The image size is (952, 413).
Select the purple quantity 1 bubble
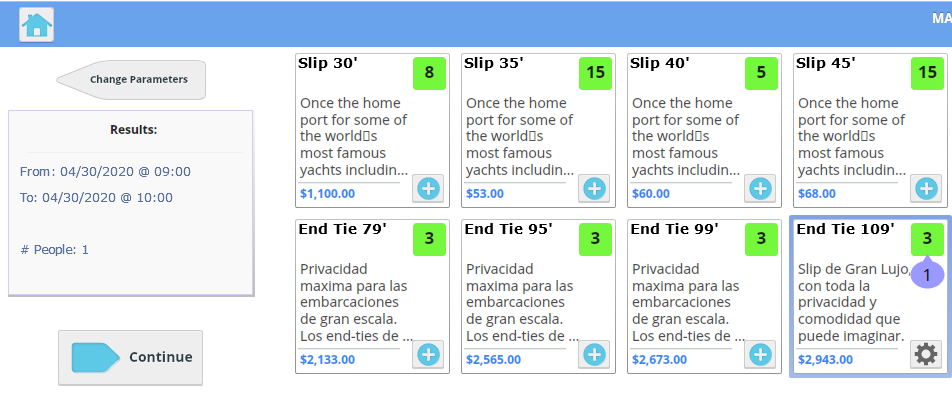pyautogui.click(x=926, y=275)
